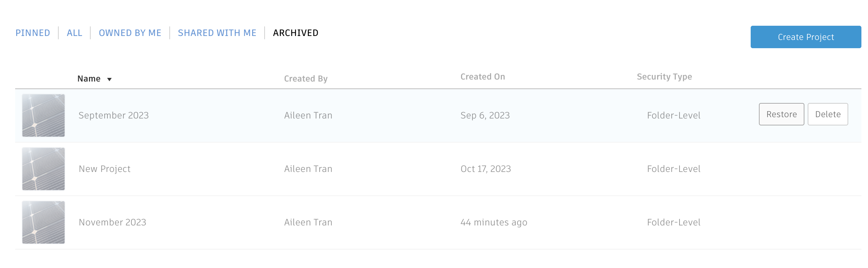This screenshot has height=268, width=868.
Task: Sort by the Name column header
Action: pyautogui.click(x=89, y=79)
